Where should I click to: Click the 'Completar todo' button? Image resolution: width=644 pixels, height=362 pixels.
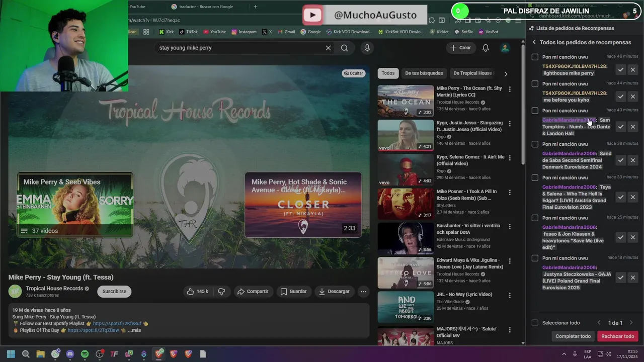point(573,336)
